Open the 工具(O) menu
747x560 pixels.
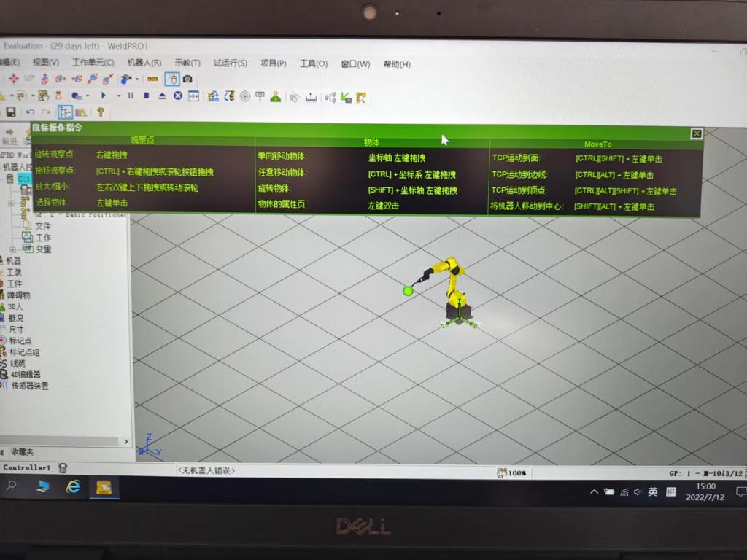click(x=314, y=63)
